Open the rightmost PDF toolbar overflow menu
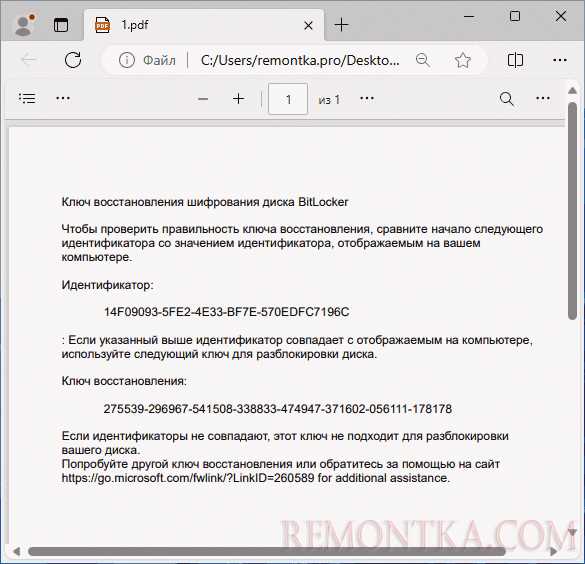 542,98
